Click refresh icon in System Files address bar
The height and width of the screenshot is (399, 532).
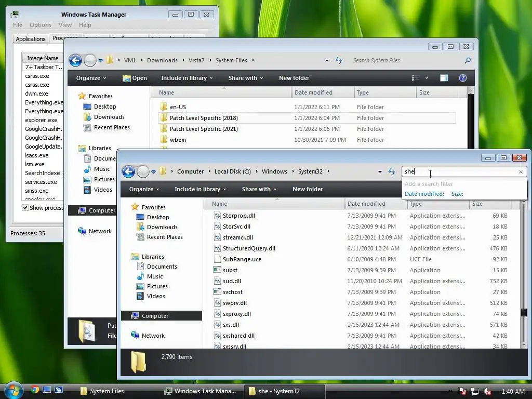(339, 60)
